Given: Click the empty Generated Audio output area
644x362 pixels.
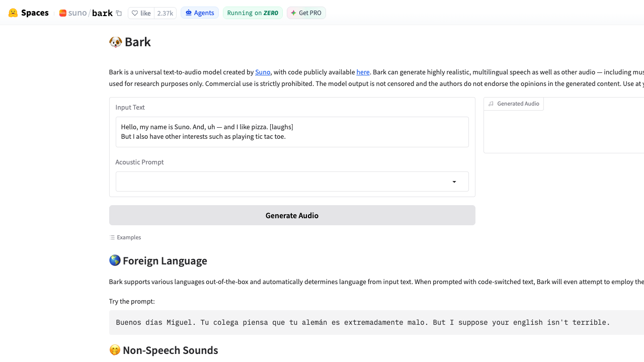Looking at the screenshot, I should click(x=563, y=132).
